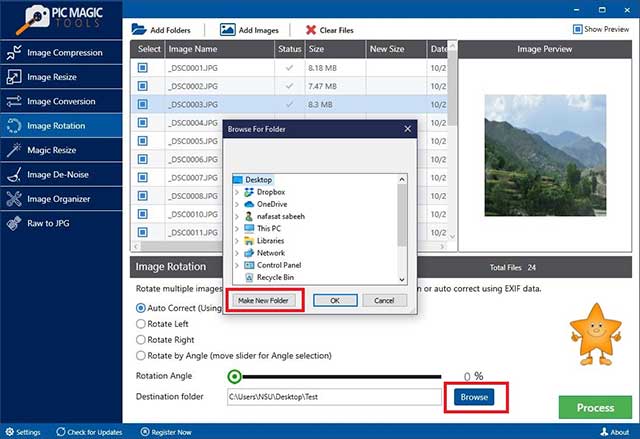
Task: Click the Check for Updates refresh icon
Action: [x=61, y=432]
